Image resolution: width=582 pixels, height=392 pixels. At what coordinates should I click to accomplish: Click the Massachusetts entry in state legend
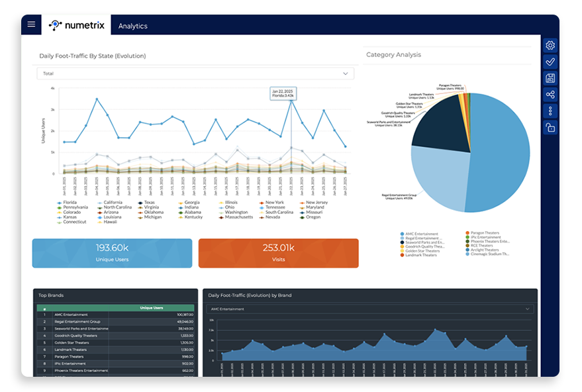(x=236, y=217)
